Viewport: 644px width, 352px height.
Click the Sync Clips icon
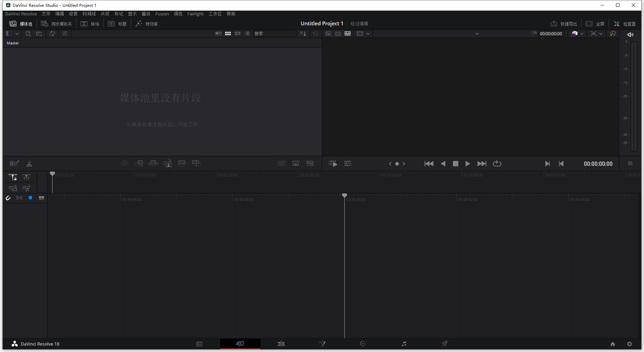click(x=52, y=33)
